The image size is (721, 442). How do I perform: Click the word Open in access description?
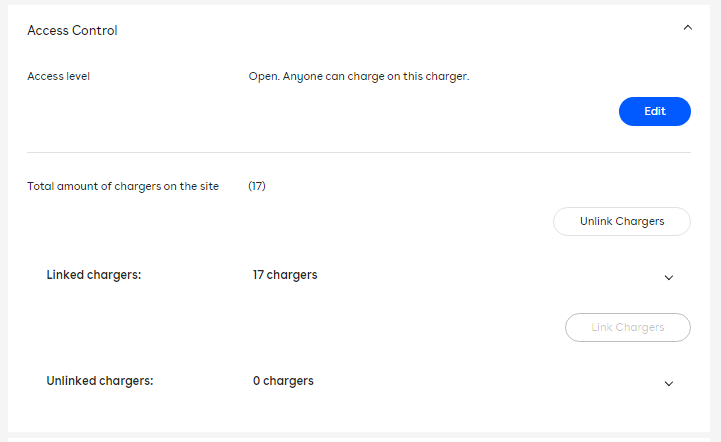(x=264, y=76)
